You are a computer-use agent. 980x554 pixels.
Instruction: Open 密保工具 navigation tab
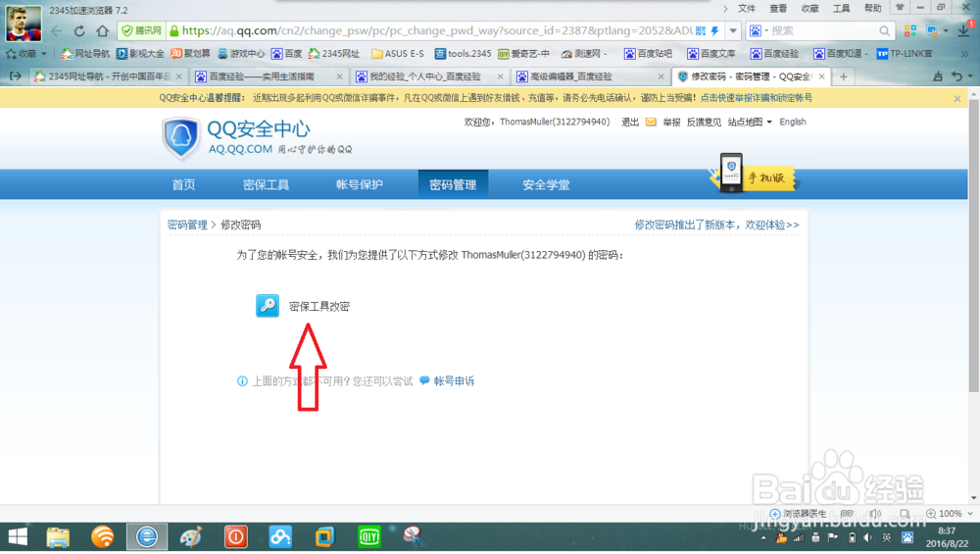coord(267,184)
